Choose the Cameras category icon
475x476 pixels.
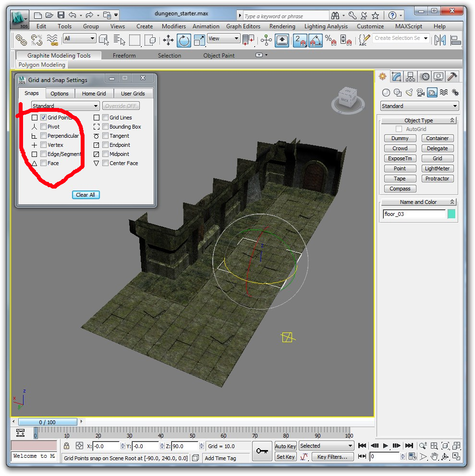[420, 93]
